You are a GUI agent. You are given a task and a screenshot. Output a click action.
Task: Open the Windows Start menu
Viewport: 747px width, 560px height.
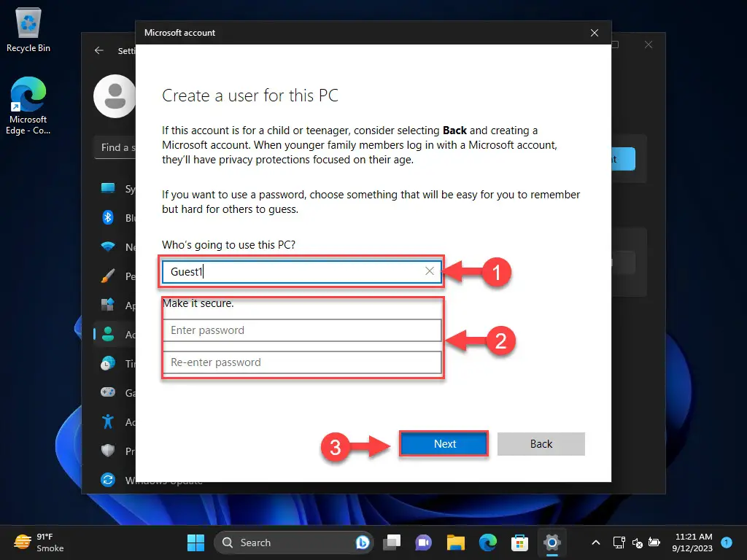196,542
